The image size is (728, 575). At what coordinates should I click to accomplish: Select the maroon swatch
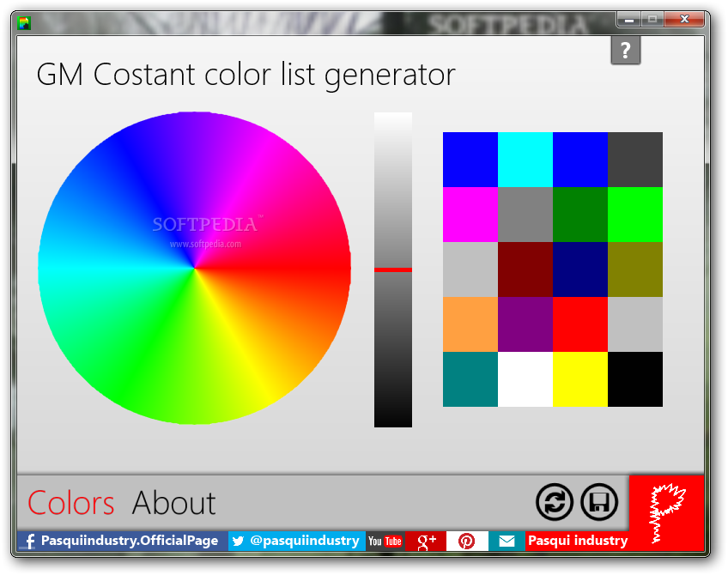pyautogui.click(x=525, y=269)
